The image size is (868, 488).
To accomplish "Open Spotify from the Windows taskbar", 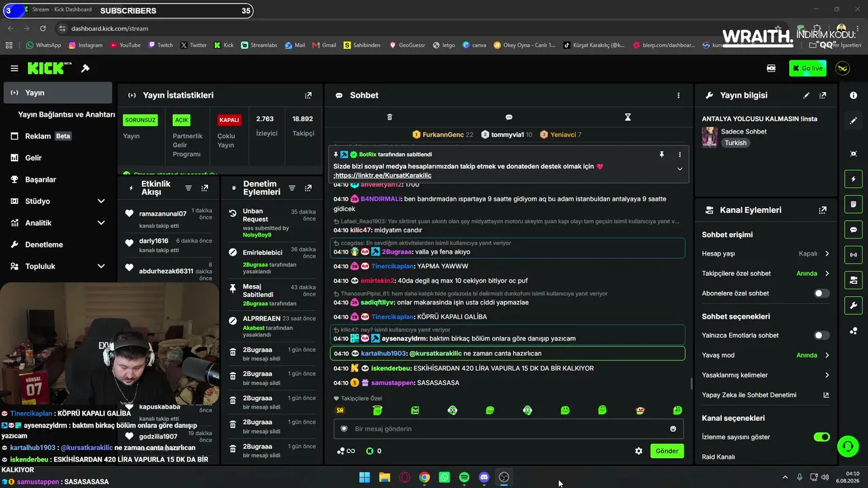I will point(464,477).
